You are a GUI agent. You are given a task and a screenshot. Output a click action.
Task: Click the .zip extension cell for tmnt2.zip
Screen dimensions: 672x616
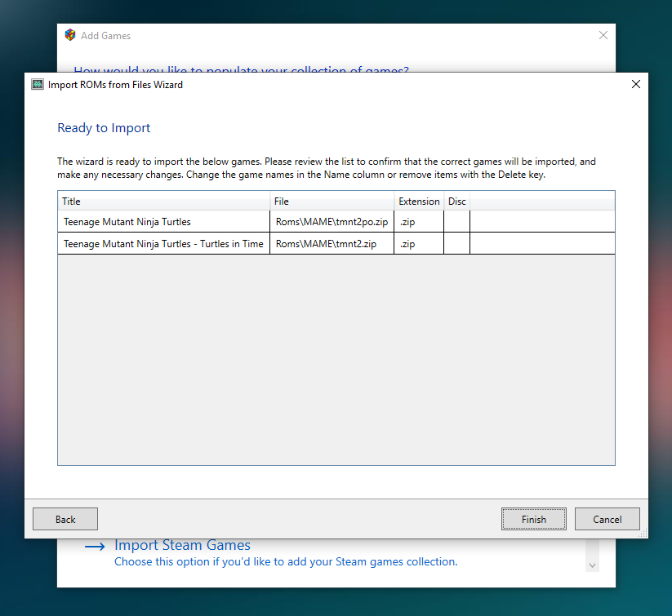[419, 244]
